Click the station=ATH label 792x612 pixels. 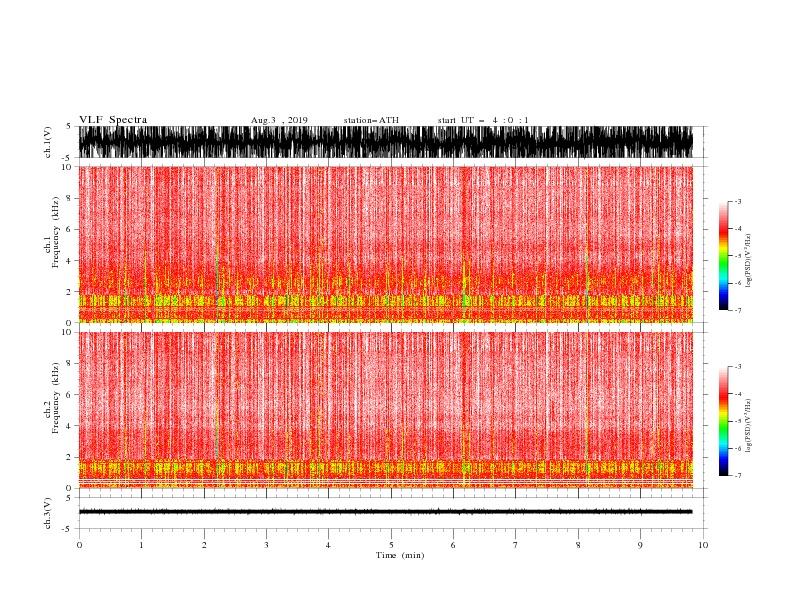[x=371, y=120]
